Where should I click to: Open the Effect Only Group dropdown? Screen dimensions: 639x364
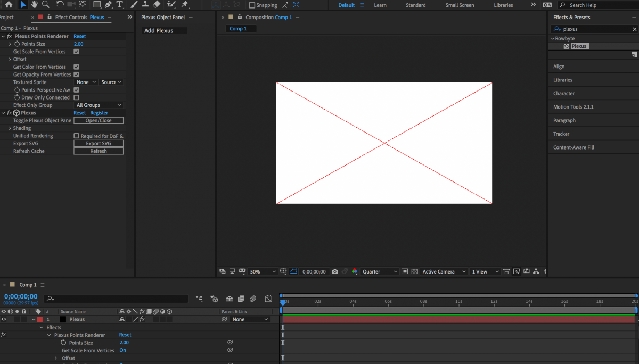pos(99,105)
